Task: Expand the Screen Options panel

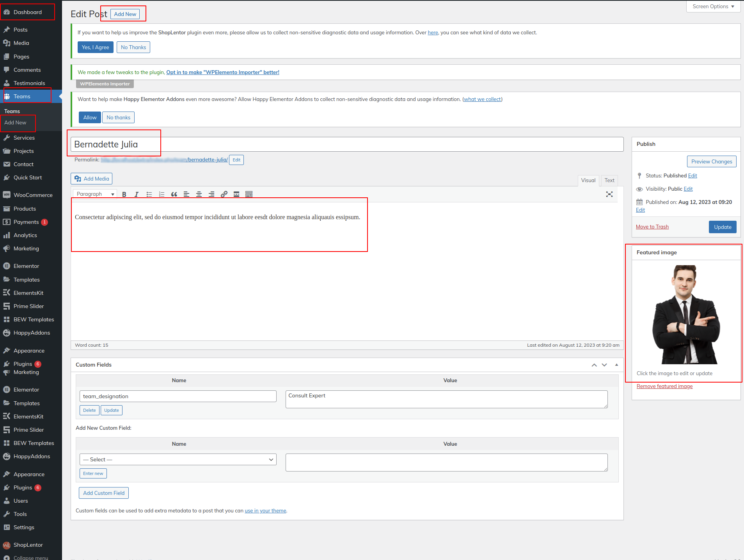Action: [713, 7]
